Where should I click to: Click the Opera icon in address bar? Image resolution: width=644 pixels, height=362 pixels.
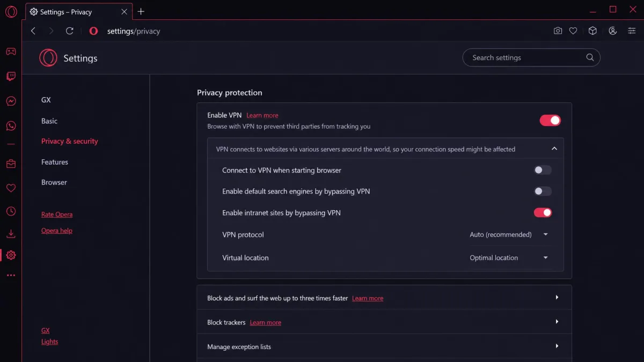click(x=93, y=31)
